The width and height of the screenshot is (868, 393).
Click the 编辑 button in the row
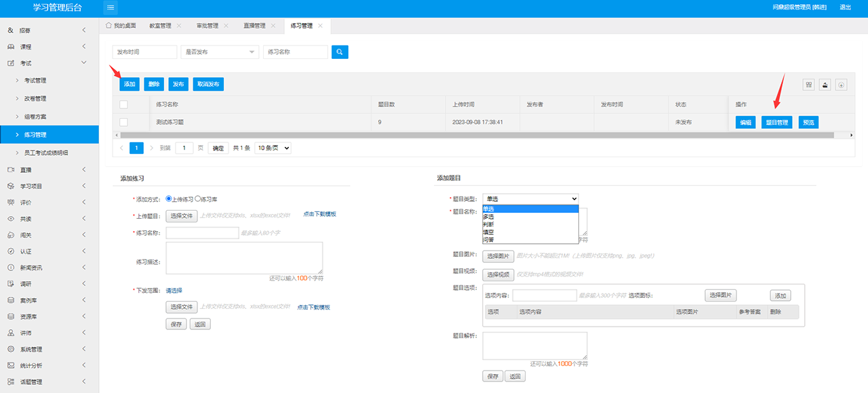(746, 123)
